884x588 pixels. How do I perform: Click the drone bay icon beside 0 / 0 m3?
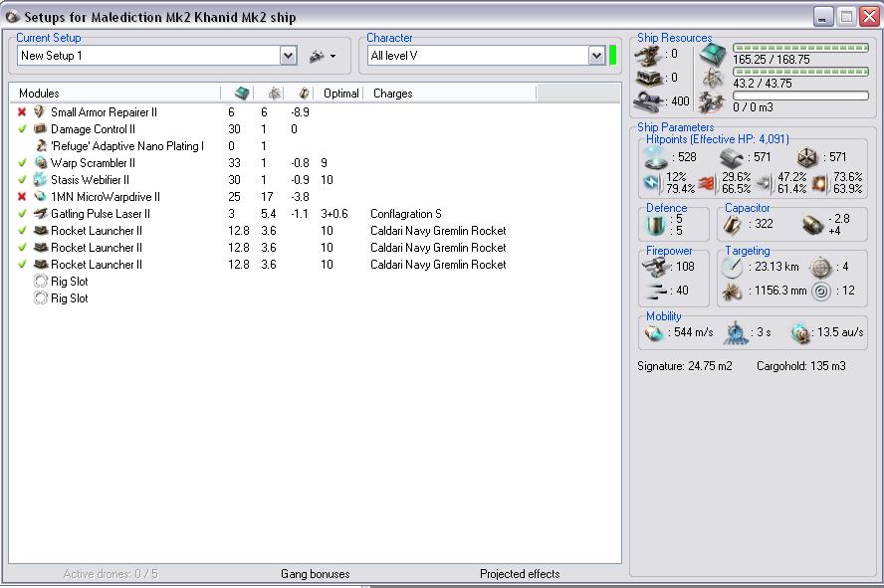pyautogui.click(x=712, y=103)
